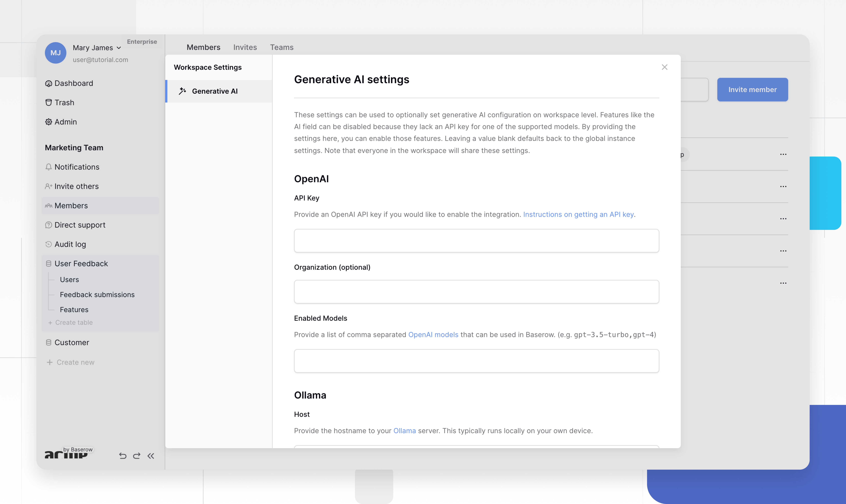Expand the Mary James account dropdown
Image resolution: width=846 pixels, height=504 pixels.
97,48
